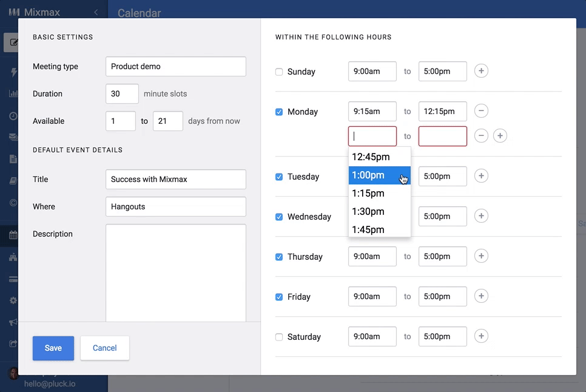The height and width of the screenshot is (392, 586).
Task: Add another time range for Sunday
Action: [481, 71]
